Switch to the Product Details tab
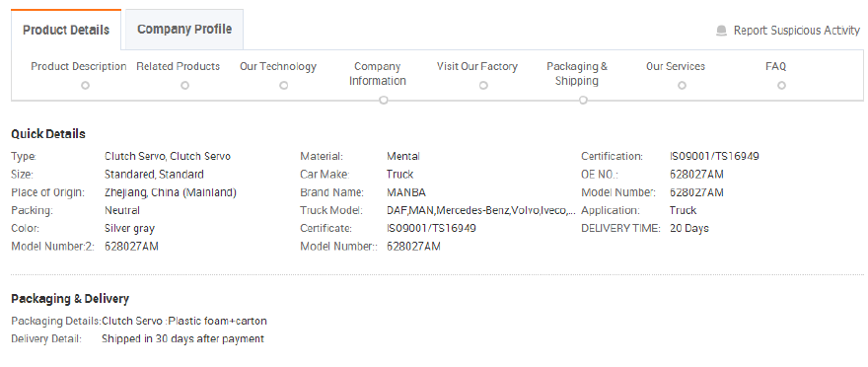The width and height of the screenshot is (868, 367). tap(66, 30)
